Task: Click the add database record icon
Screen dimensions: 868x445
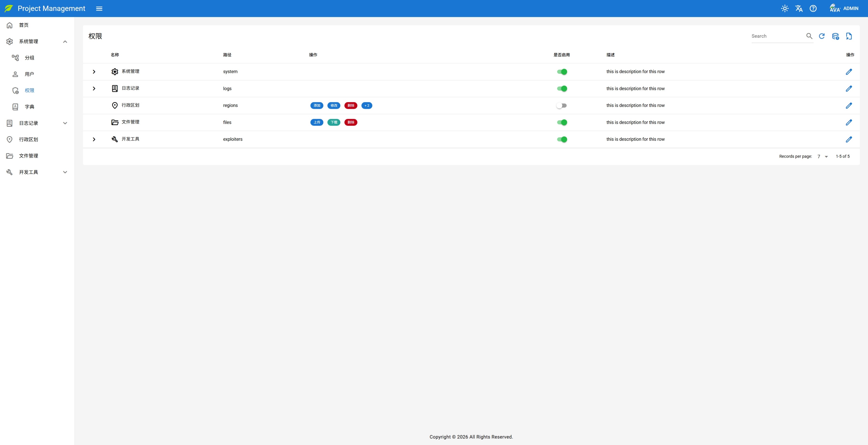Action: tap(835, 36)
